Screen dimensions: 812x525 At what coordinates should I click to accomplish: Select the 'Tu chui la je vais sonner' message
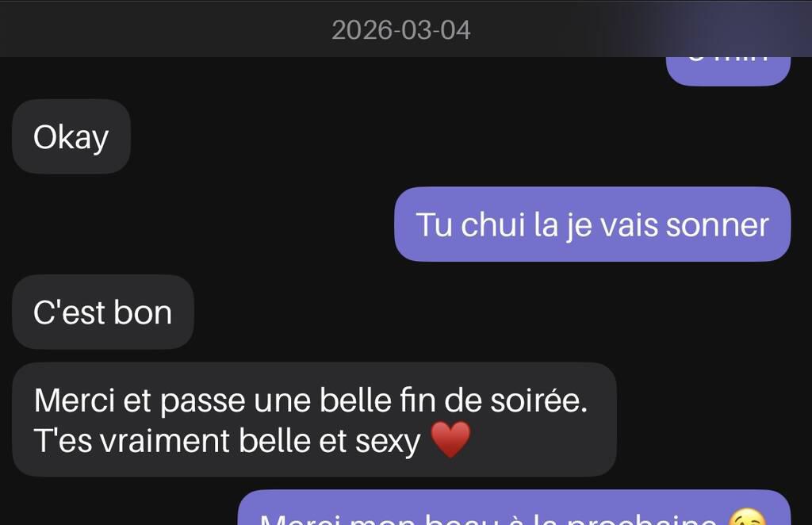pyautogui.click(x=592, y=224)
